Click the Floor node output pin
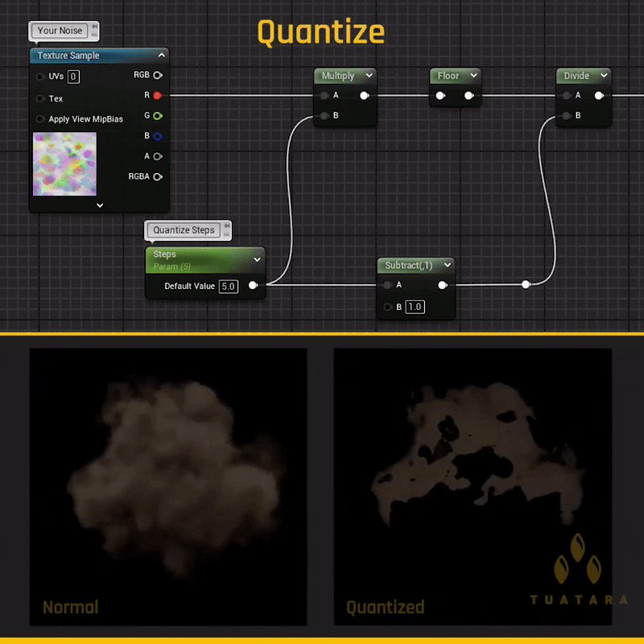This screenshot has width=644, height=644. tap(469, 96)
